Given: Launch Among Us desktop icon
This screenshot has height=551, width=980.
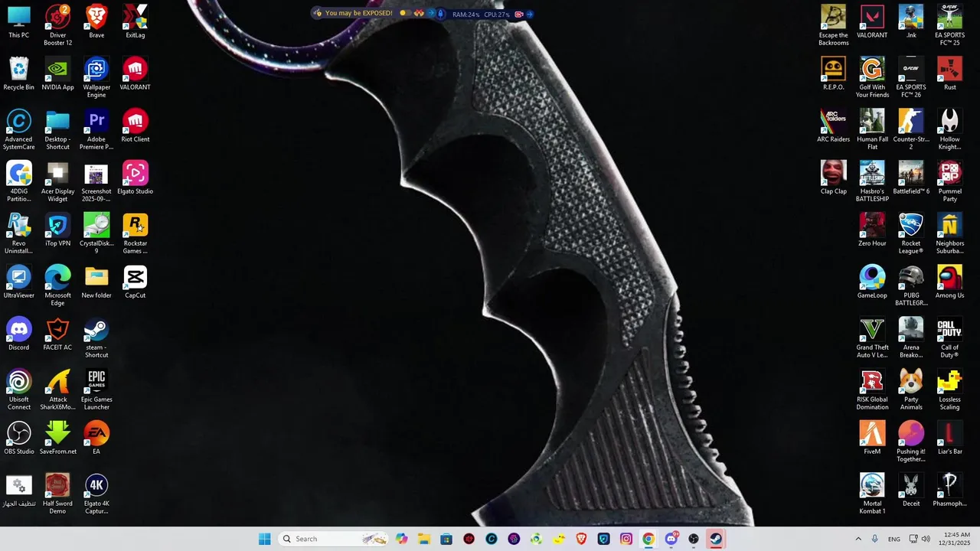Looking at the screenshot, I should 949,282.
